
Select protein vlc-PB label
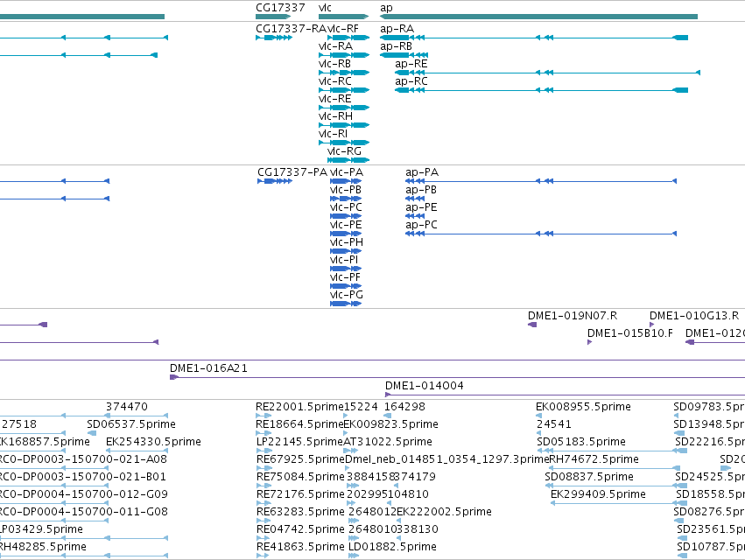(x=346, y=190)
